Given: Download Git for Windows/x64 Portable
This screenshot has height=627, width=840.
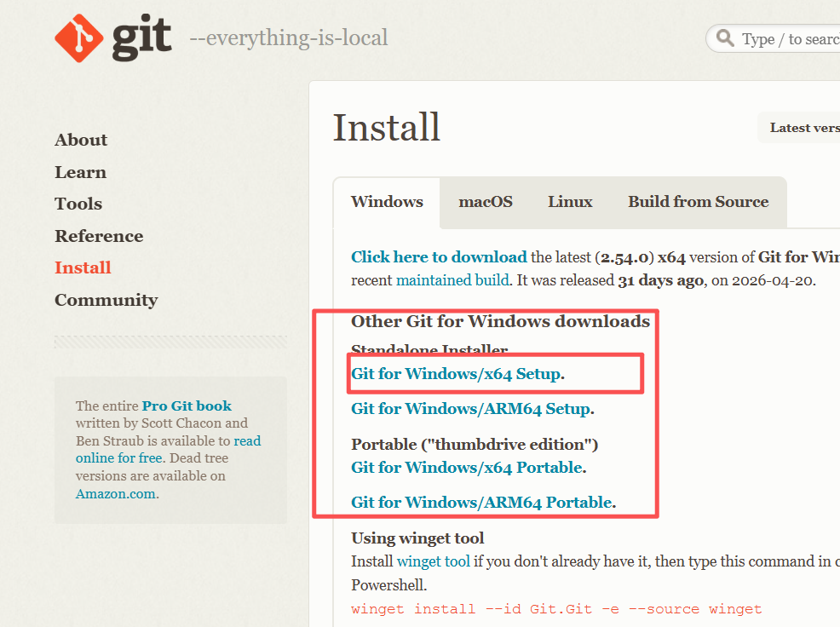Looking at the screenshot, I should click(469, 468).
